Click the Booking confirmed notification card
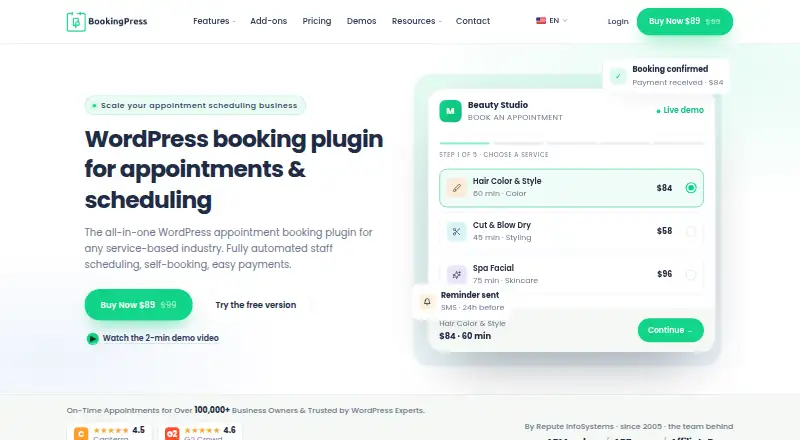The width and height of the screenshot is (800, 440). pyautogui.click(x=666, y=76)
